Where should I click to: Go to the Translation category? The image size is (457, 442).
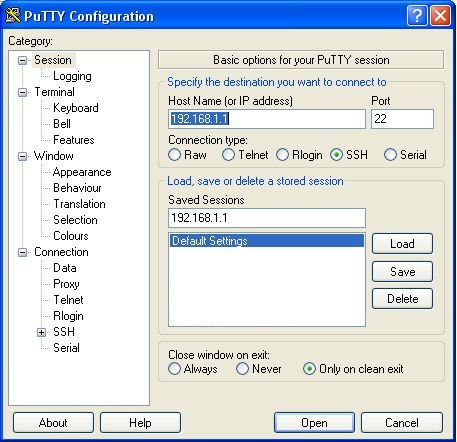[80, 204]
